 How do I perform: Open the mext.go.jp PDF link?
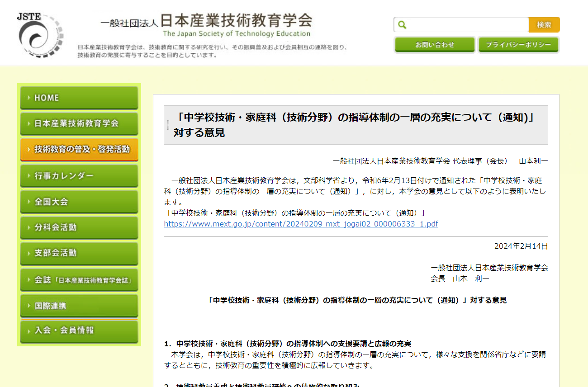click(301, 224)
